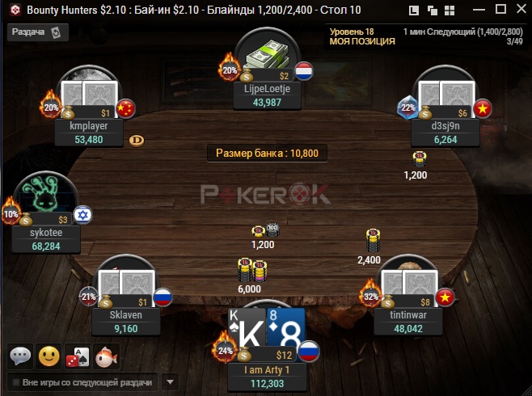
Task: Click the dice and ace card icon
Action: (78, 356)
